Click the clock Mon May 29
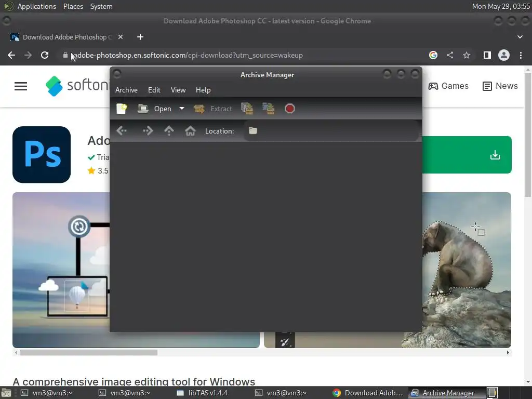The width and height of the screenshot is (532, 399). point(501,6)
